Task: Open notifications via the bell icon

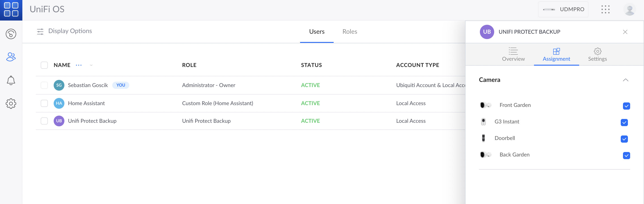Action: pyautogui.click(x=11, y=80)
